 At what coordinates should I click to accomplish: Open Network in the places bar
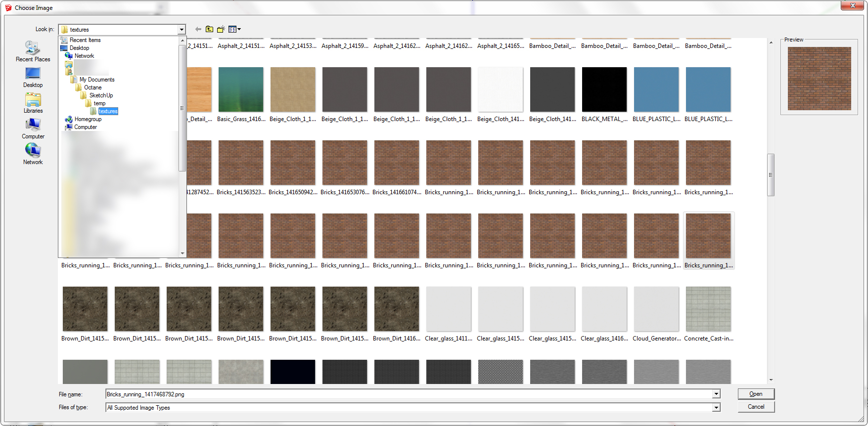33,155
